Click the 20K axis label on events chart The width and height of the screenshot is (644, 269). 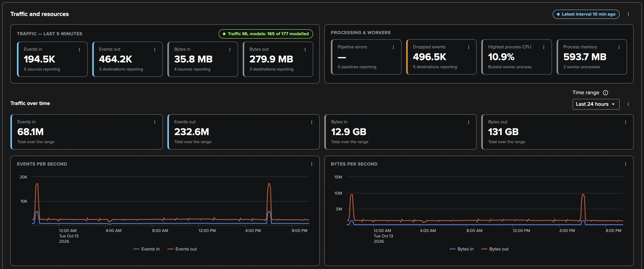click(x=23, y=177)
